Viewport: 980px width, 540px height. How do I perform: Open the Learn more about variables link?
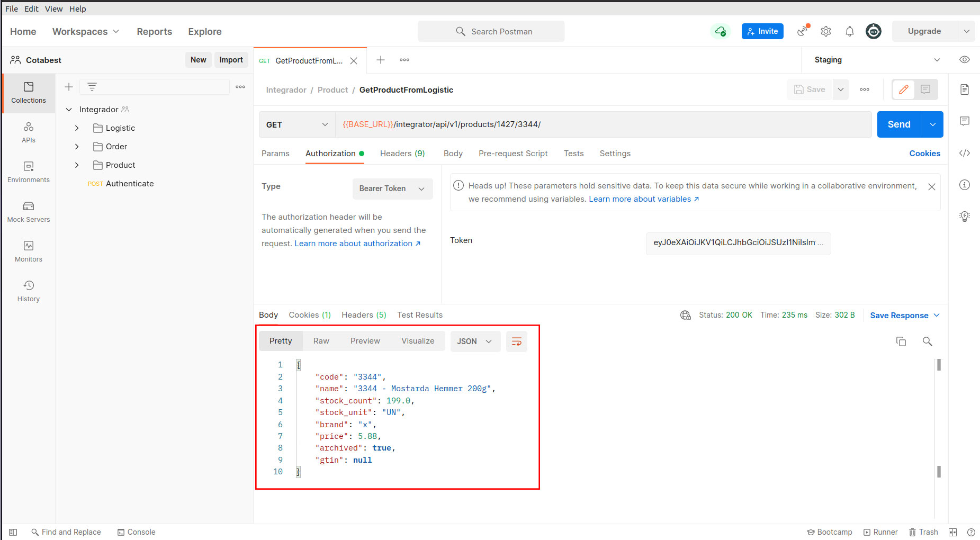coord(644,199)
